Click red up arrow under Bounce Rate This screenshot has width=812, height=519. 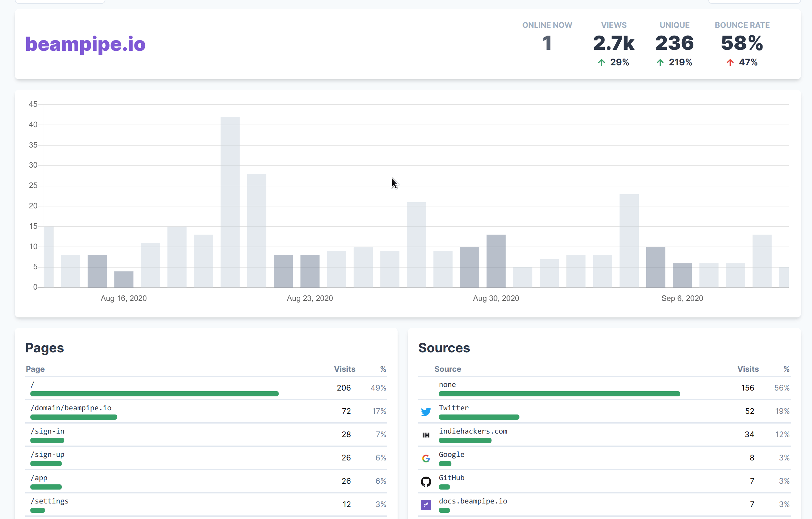click(x=730, y=62)
